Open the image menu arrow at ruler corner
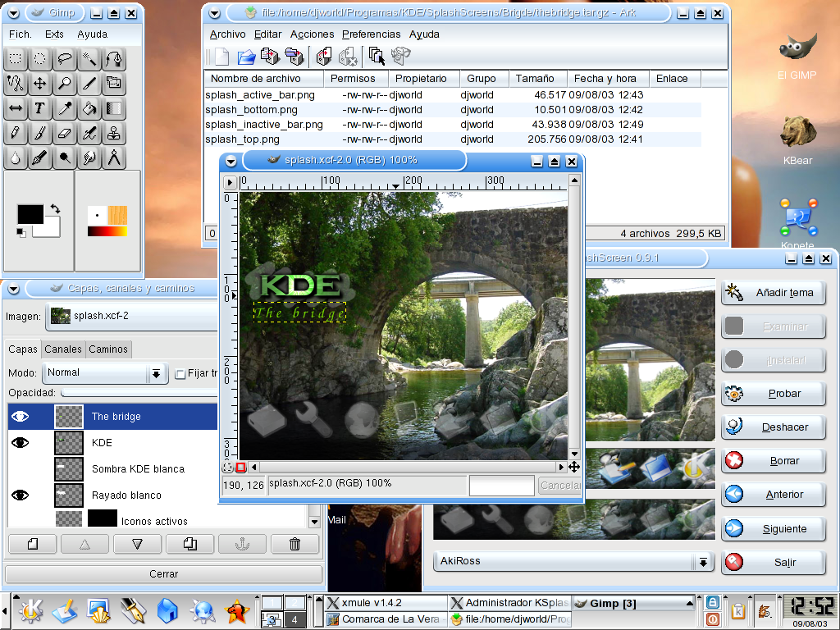Image resolution: width=840 pixels, height=630 pixels. (x=230, y=182)
